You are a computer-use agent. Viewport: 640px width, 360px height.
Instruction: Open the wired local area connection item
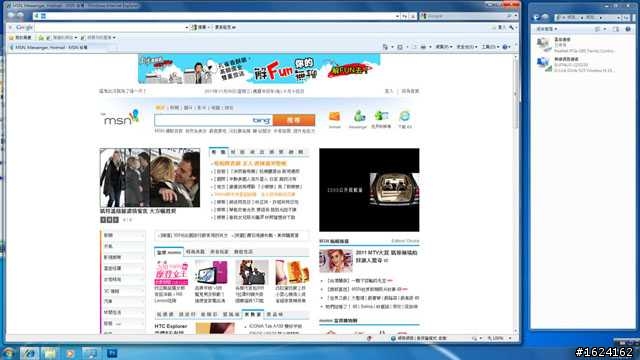[576, 45]
